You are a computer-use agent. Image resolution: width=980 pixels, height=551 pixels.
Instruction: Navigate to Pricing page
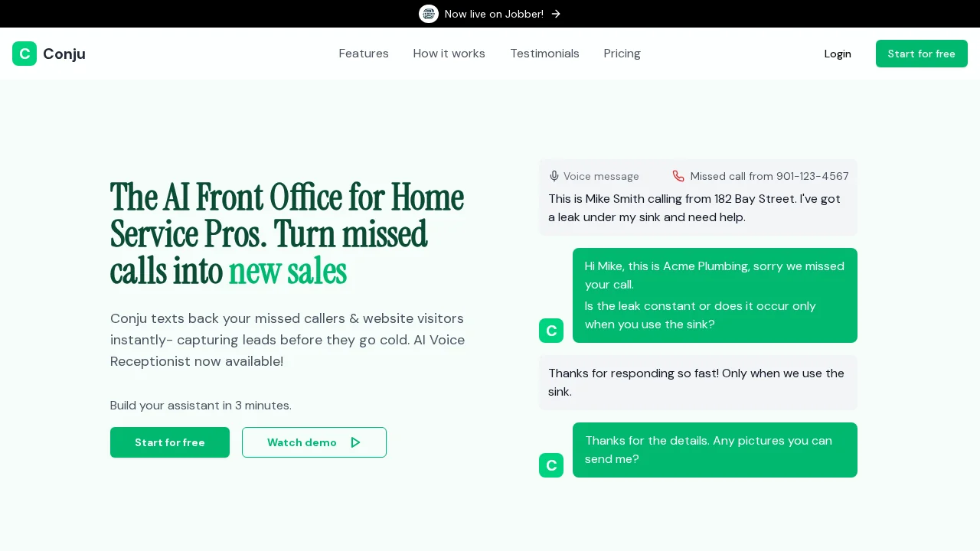click(622, 54)
